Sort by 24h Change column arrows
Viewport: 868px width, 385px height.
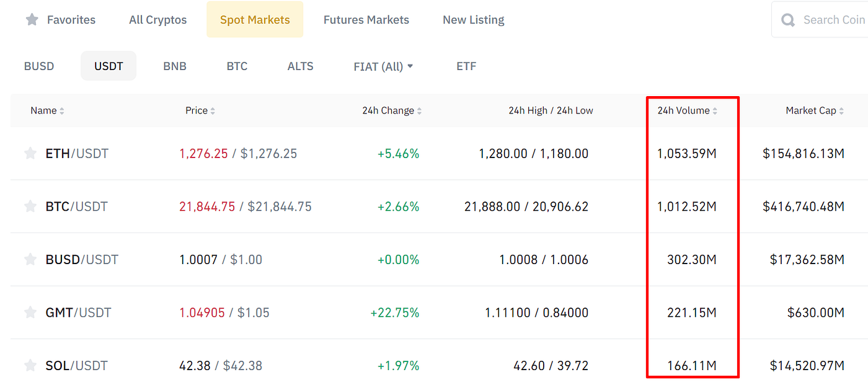click(x=419, y=111)
